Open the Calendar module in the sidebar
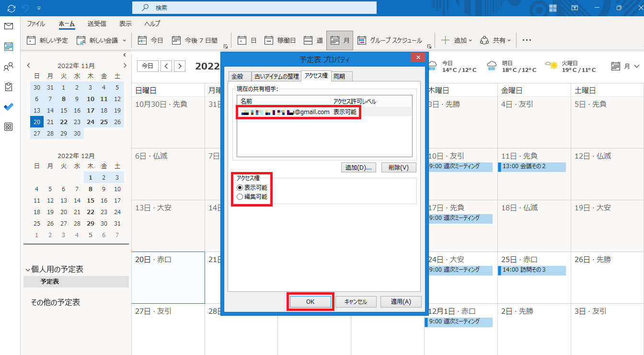Viewport: 644px width, 355px height. (x=9, y=46)
